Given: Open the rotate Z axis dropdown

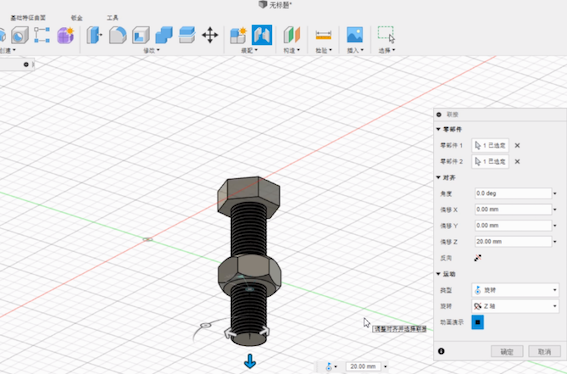Looking at the screenshot, I should click(515, 306).
